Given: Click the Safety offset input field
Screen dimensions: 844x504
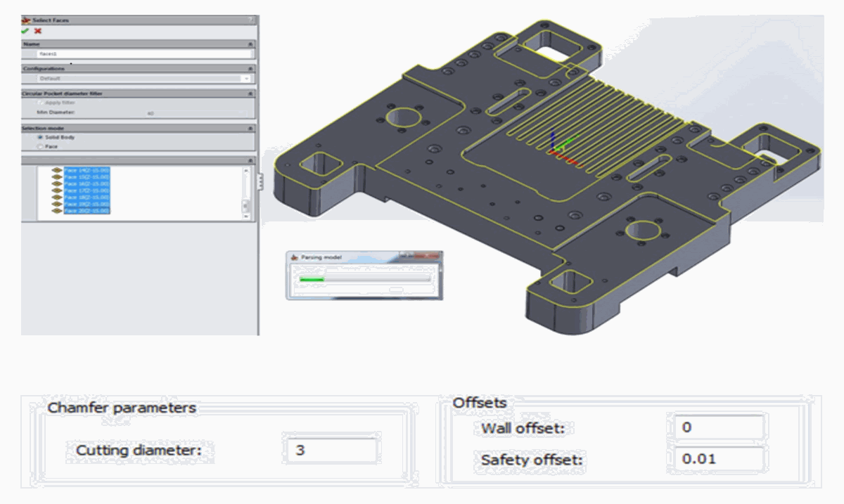Looking at the screenshot, I should point(718,460).
